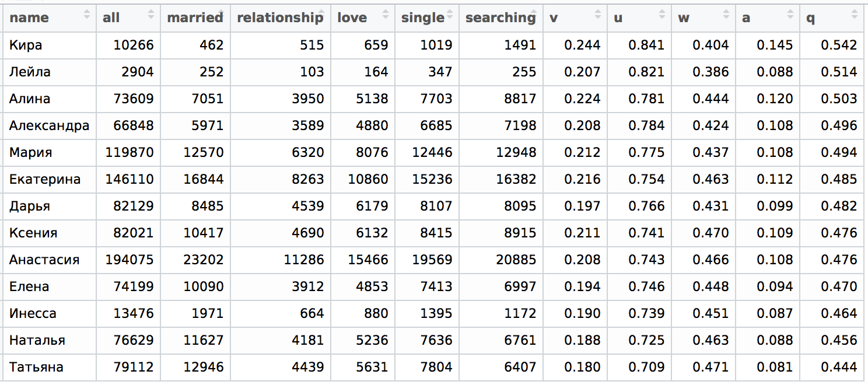The width and height of the screenshot is (868, 385).
Task: Select the Кира name cell
Action: (x=50, y=45)
